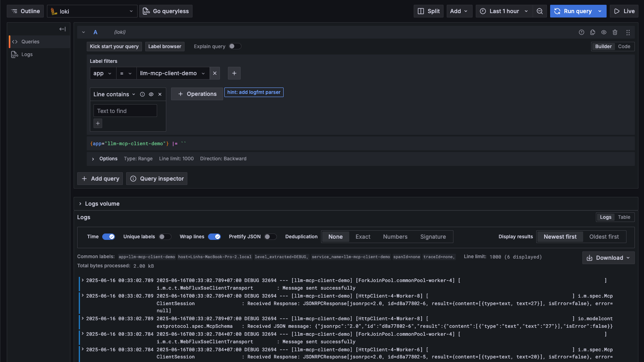Screen dimensions: 644x362
Task: Open the Download dropdown
Action: pyautogui.click(x=608, y=258)
